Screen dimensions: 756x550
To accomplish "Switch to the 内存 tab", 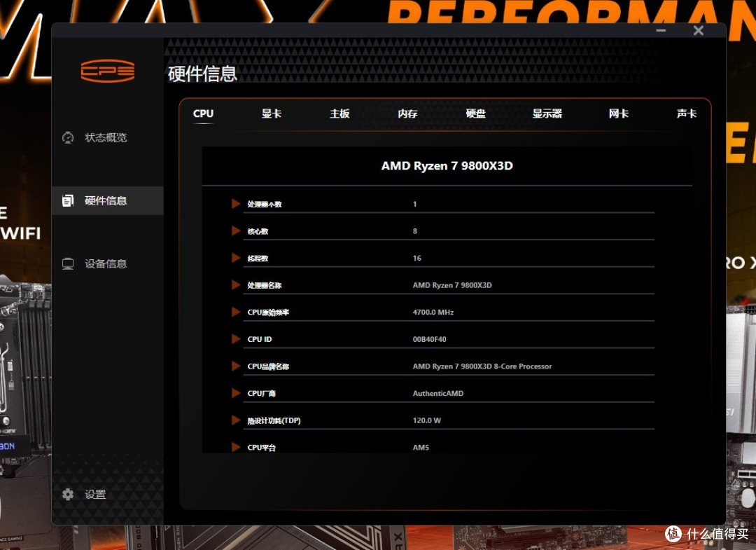I will 407,114.
